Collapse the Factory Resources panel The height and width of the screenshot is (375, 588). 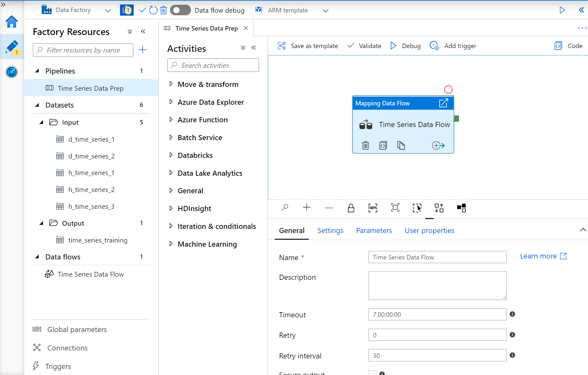(143, 31)
